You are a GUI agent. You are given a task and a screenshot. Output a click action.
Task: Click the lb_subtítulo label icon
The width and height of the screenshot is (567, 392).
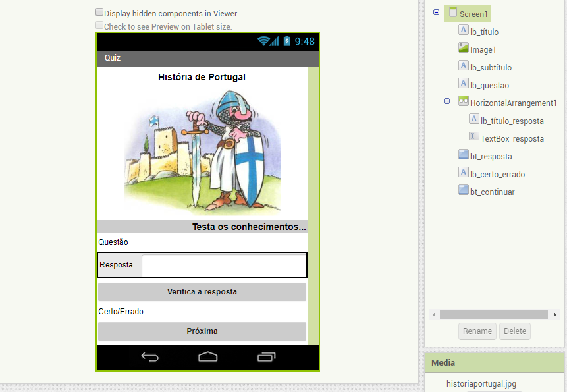point(463,65)
